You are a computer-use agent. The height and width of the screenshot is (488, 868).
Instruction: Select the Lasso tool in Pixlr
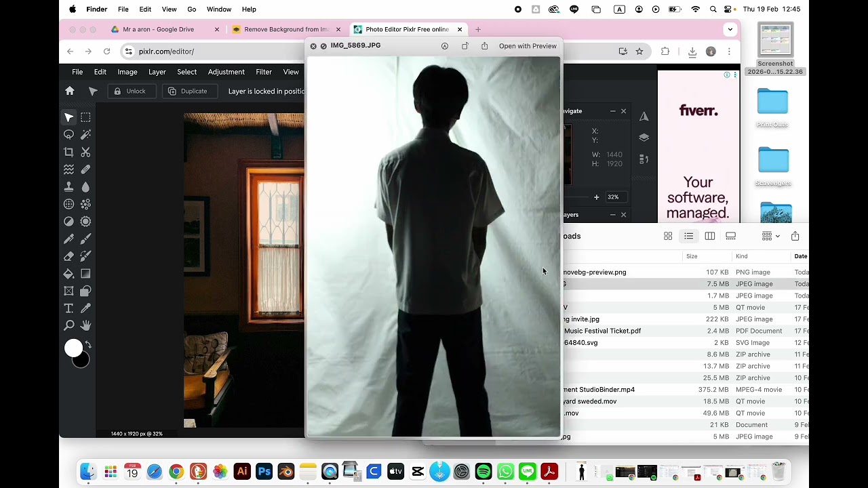[68, 135]
